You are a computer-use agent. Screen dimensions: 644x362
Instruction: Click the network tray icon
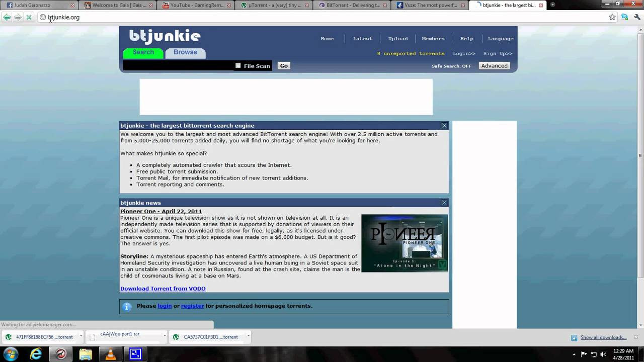pyautogui.click(x=594, y=354)
